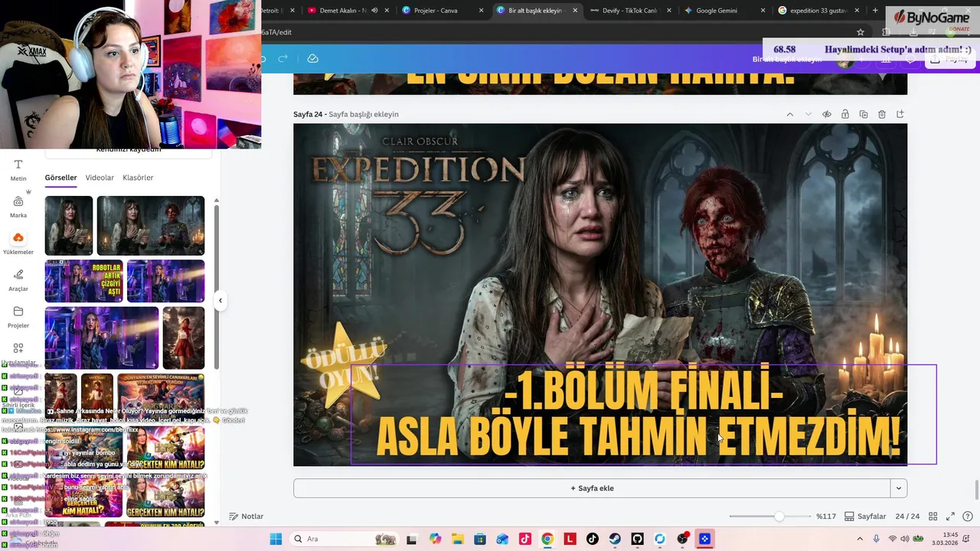
Task: Open the Projeler folder panel
Action: coord(18,317)
